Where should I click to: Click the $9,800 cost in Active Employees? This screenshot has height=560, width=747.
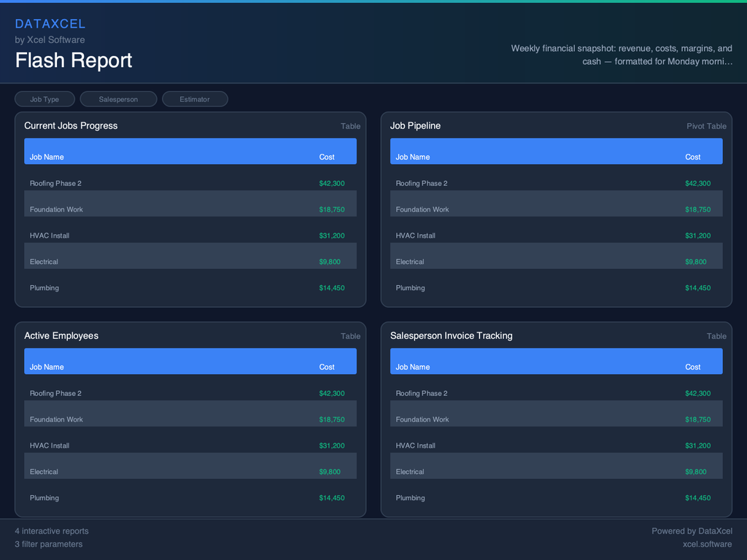330,472
